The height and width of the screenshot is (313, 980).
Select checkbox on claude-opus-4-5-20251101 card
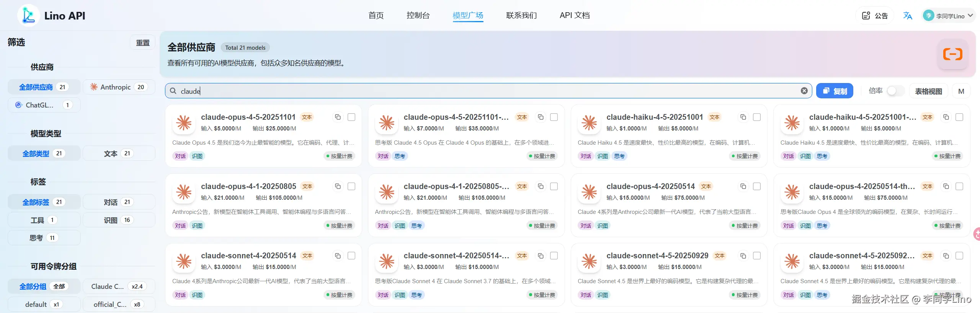pyautogui.click(x=351, y=117)
